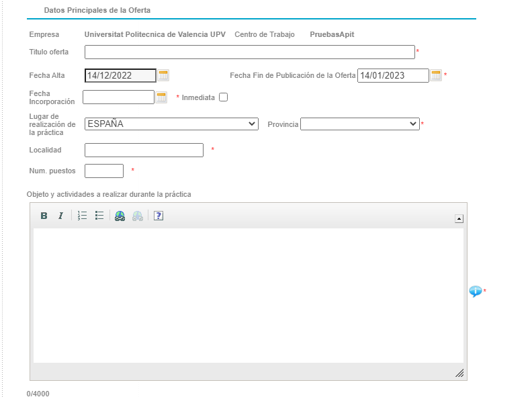Open calendar for Fecha Fin de Publicación

click(436, 75)
